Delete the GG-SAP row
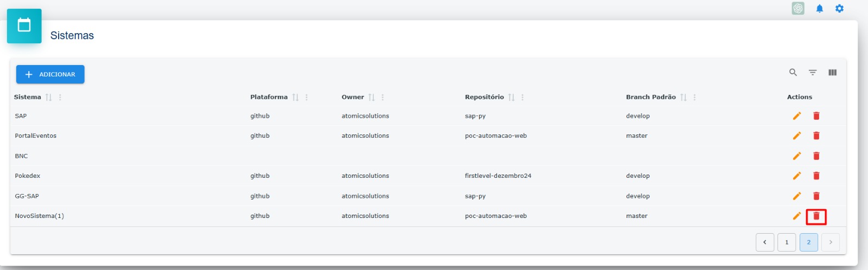Viewport: 868px width, 270px height. coord(816,196)
